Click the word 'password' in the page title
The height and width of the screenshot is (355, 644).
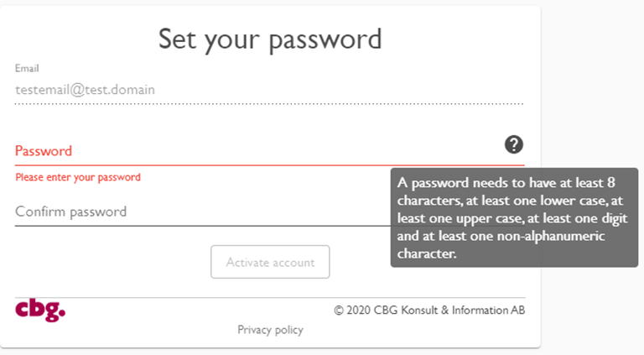(x=325, y=40)
